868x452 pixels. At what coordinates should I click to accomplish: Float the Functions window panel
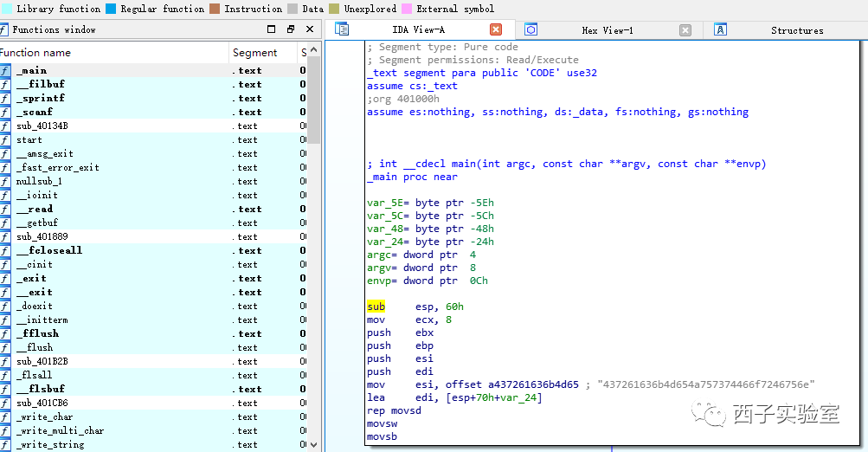[291, 29]
